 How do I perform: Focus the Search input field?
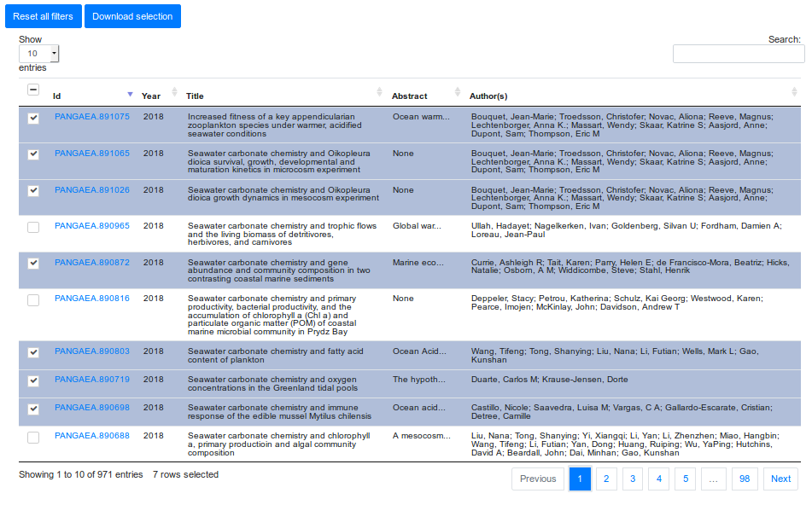(x=739, y=54)
